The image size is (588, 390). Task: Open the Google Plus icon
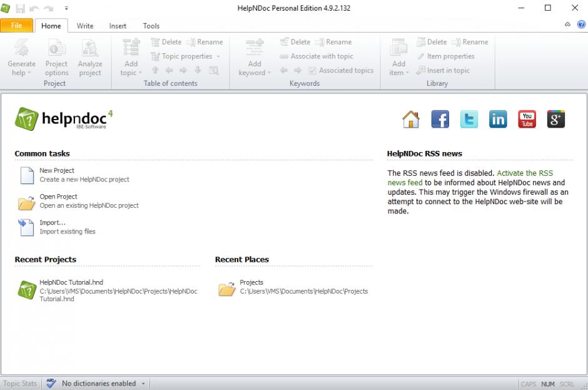point(555,120)
